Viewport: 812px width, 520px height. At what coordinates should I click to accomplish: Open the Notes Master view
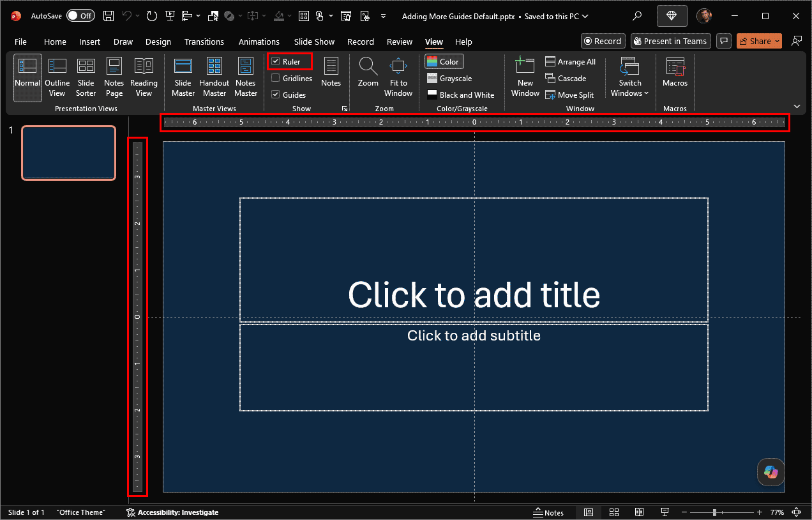click(246, 78)
